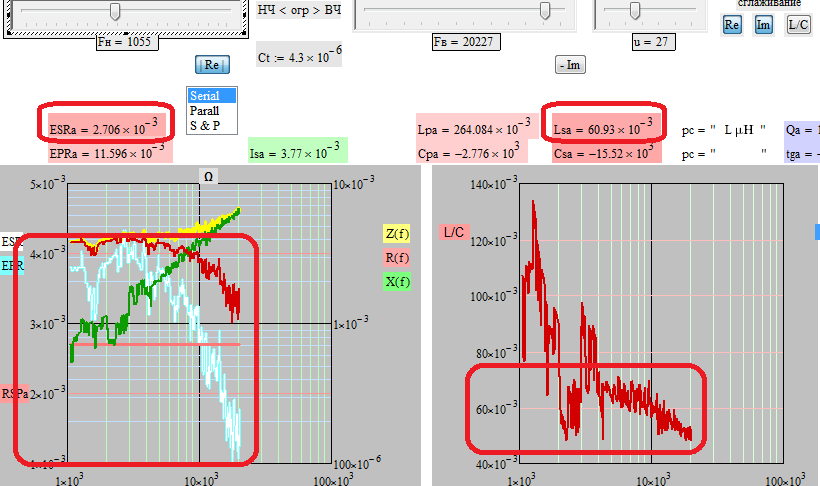Image resolution: width=820 pixels, height=486 pixels.
Task: Click the u smoothing slider thumb
Action: point(635,10)
